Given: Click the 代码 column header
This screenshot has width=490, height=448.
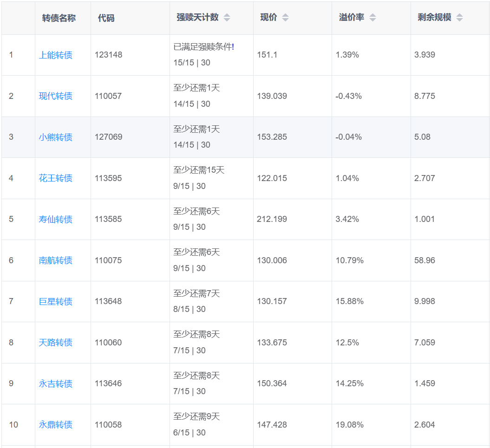Looking at the screenshot, I should tap(106, 18).
